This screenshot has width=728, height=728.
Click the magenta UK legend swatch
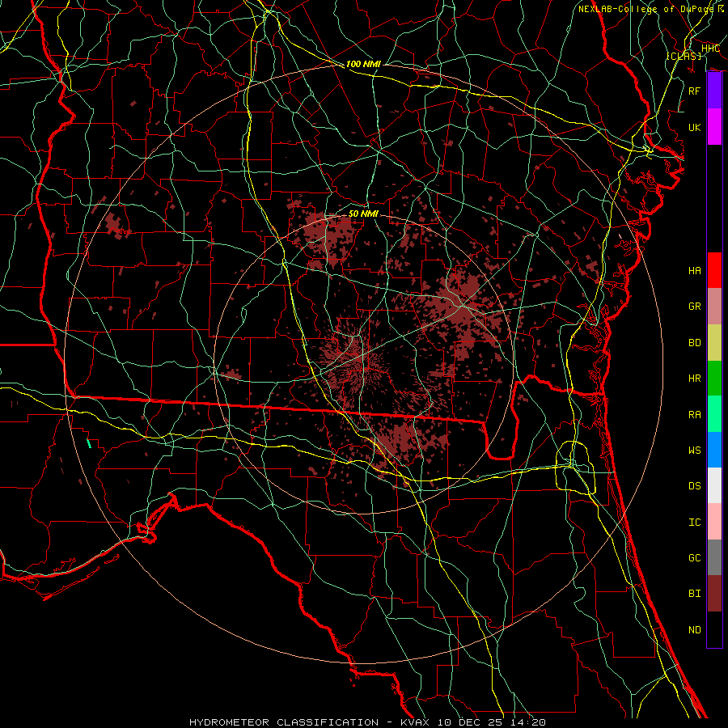click(714, 127)
